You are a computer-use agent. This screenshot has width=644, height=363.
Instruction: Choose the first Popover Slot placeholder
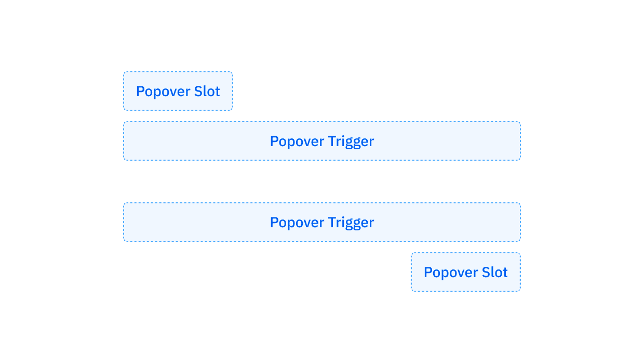[178, 91]
